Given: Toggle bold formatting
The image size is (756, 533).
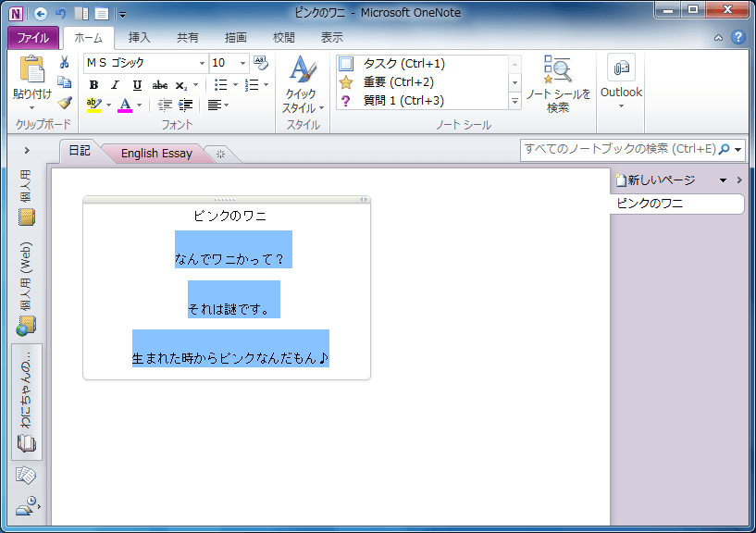Looking at the screenshot, I should pyautogui.click(x=93, y=85).
